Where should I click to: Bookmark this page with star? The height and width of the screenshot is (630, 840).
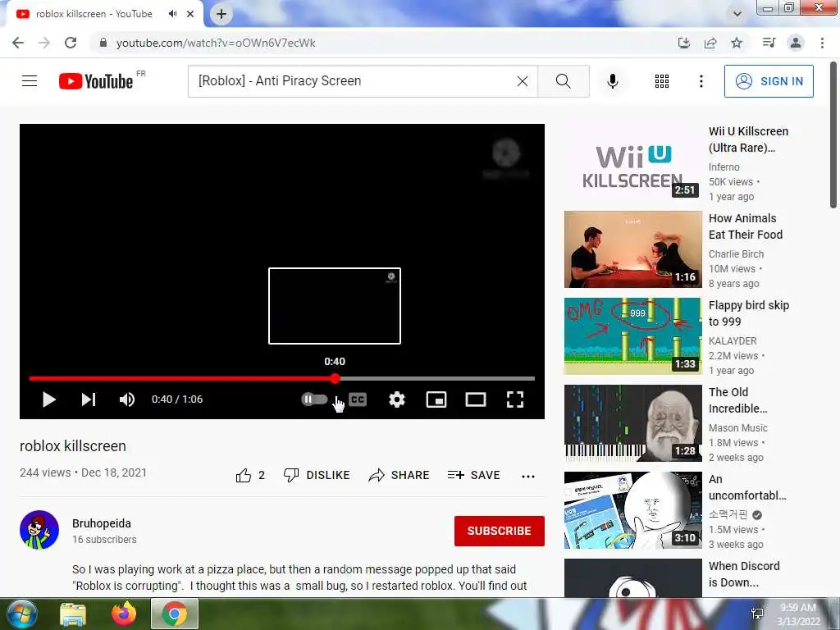(737, 43)
